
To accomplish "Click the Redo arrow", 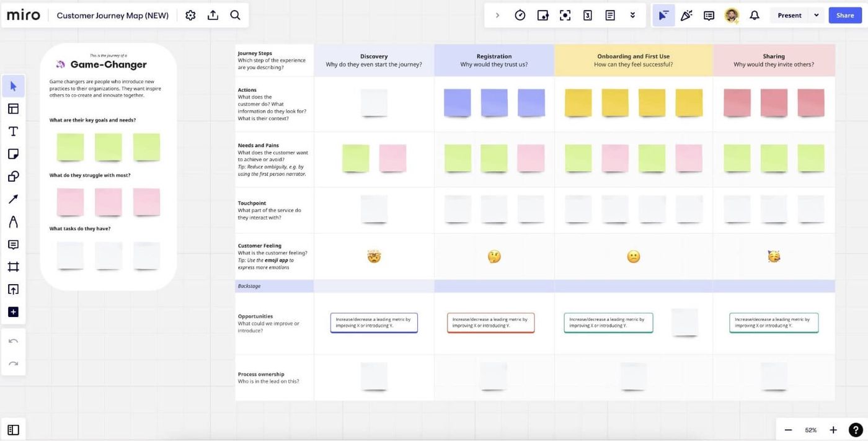I will (13, 363).
